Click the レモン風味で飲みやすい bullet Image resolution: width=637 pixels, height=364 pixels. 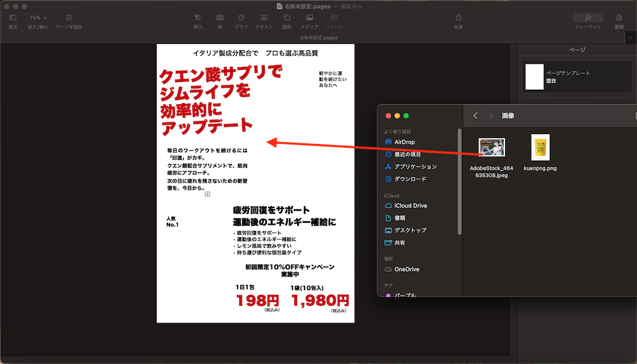tap(262, 246)
